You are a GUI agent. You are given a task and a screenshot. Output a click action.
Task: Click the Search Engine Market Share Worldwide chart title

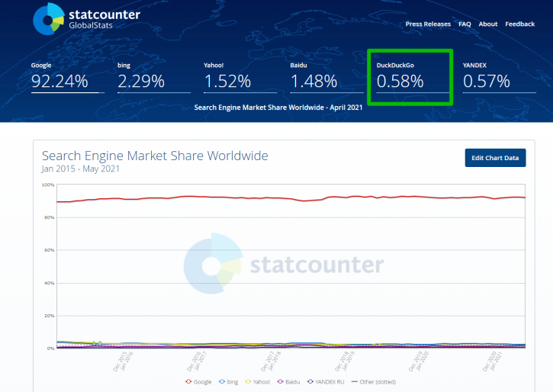(x=155, y=156)
